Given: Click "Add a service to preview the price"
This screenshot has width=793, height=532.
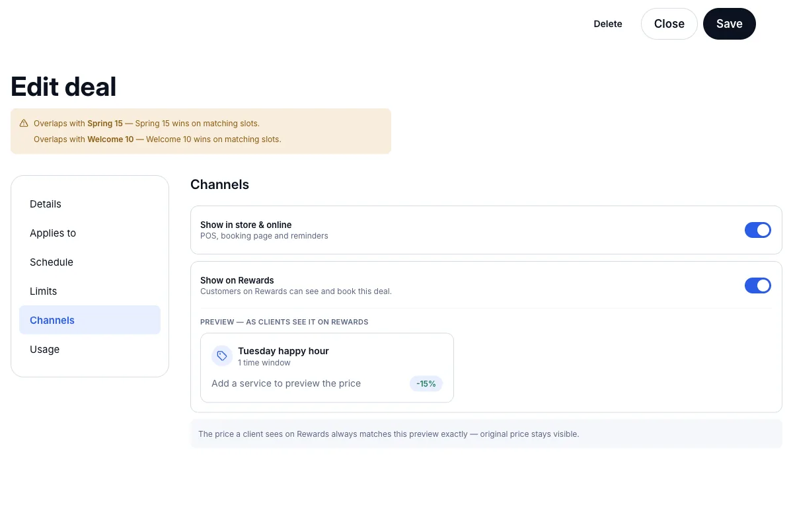Looking at the screenshot, I should (x=286, y=383).
